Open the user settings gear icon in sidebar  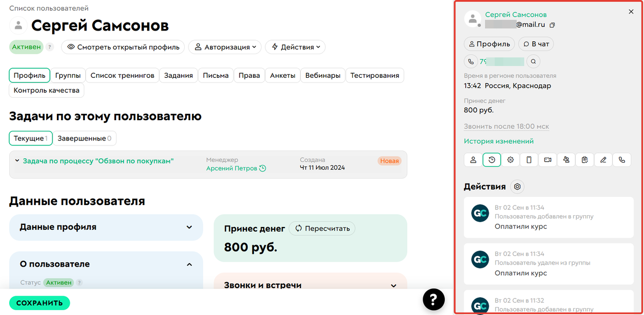pos(510,159)
